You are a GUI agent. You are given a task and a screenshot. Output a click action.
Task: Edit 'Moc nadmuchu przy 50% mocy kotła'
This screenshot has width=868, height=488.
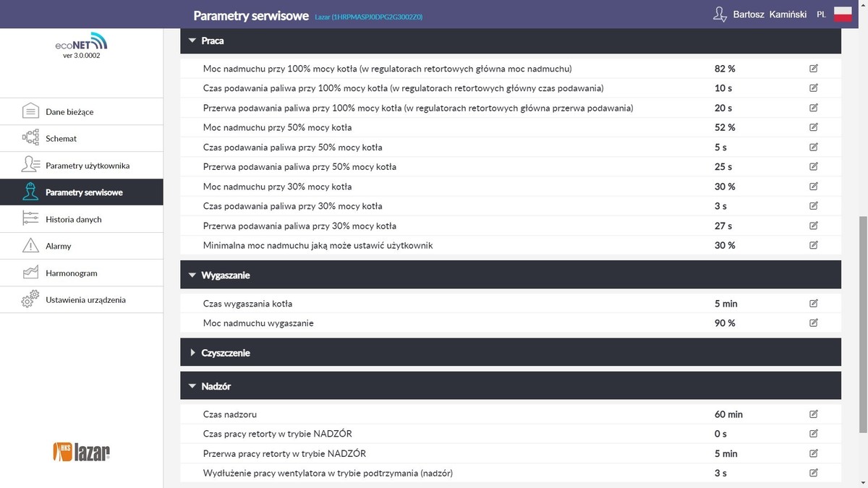pos(814,127)
